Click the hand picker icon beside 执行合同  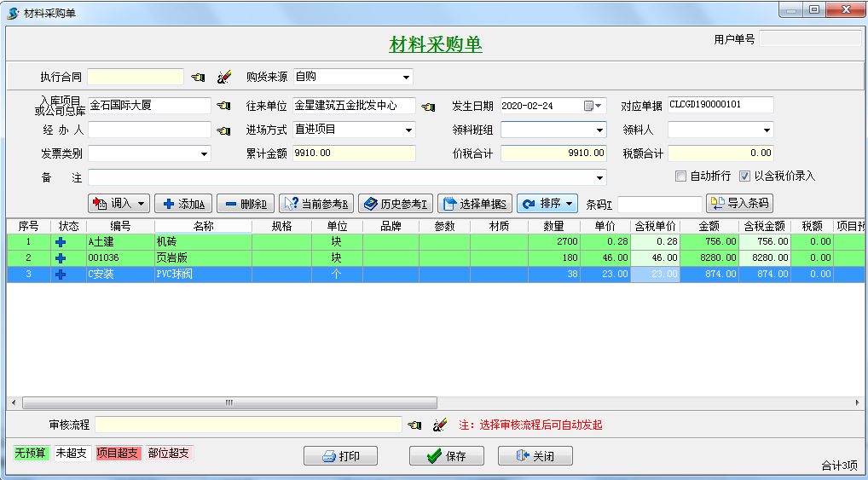(198, 78)
